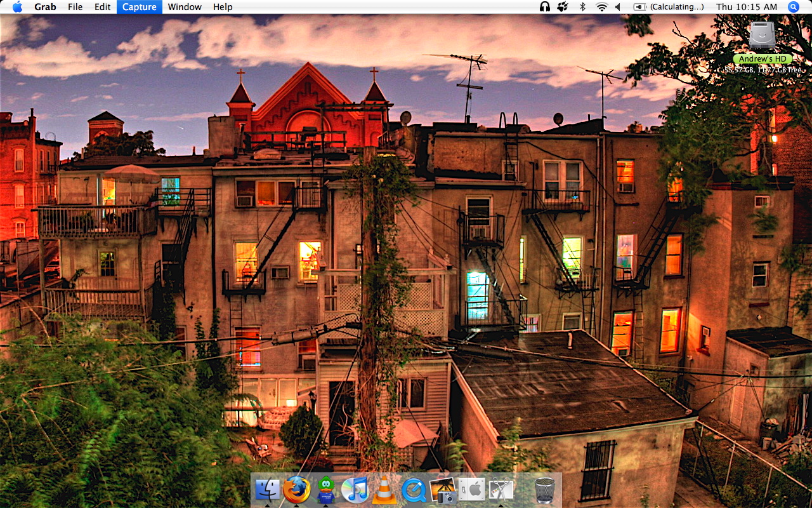Viewport: 812px width, 508px height.
Task: Open the Grab application menu
Action: pos(45,7)
